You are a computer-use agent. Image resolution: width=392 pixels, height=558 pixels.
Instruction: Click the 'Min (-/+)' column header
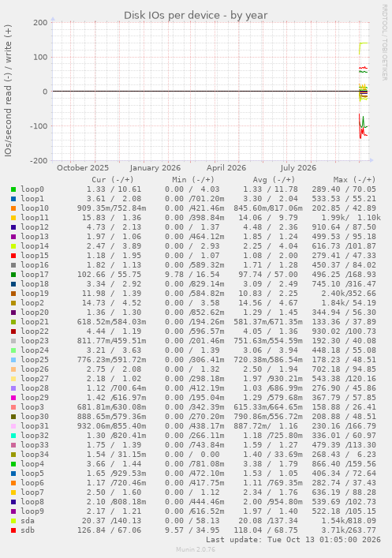193,180
